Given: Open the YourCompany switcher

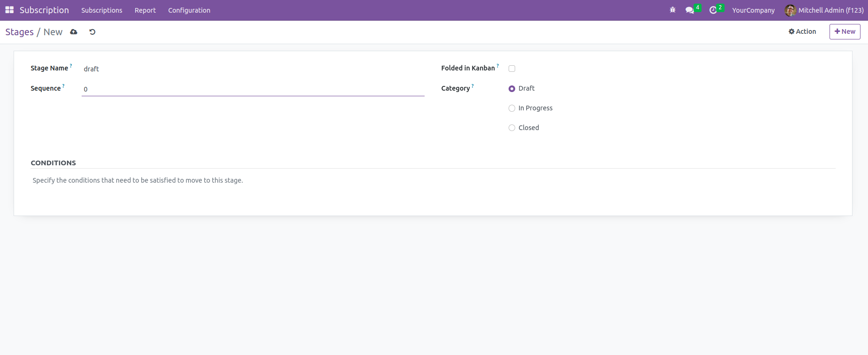Looking at the screenshot, I should (753, 10).
